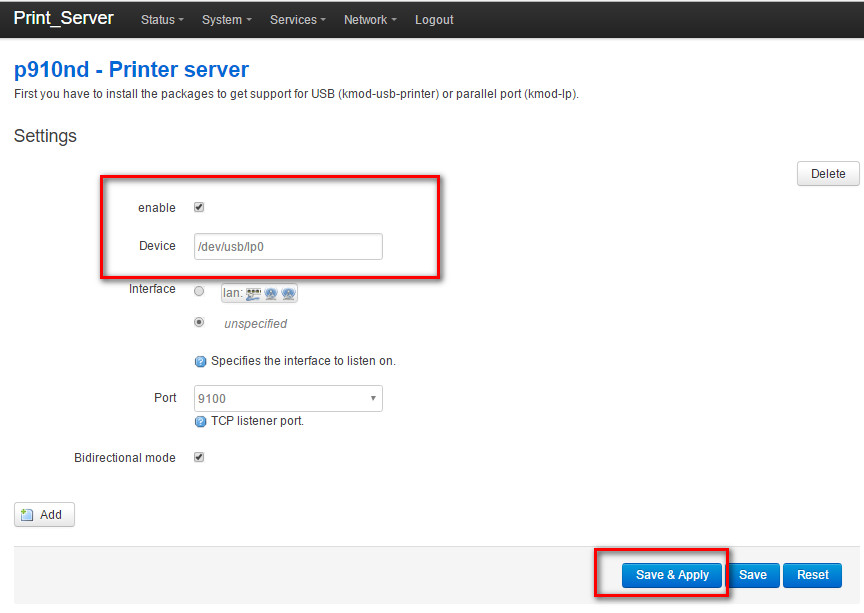864x613 pixels.
Task: Click the p910nd - Printer server heading
Action: pyautogui.click(x=131, y=69)
